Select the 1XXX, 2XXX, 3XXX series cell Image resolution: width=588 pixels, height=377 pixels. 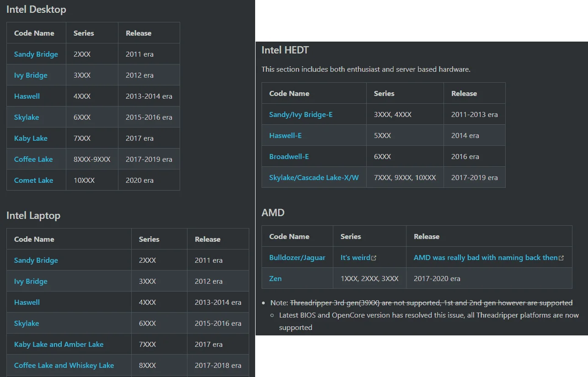pos(369,278)
